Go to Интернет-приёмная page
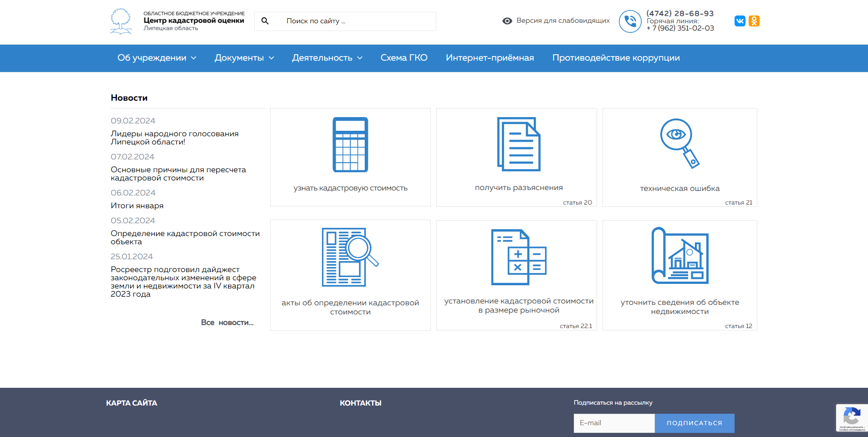Screen dimensions: 868x437 point(490,58)
